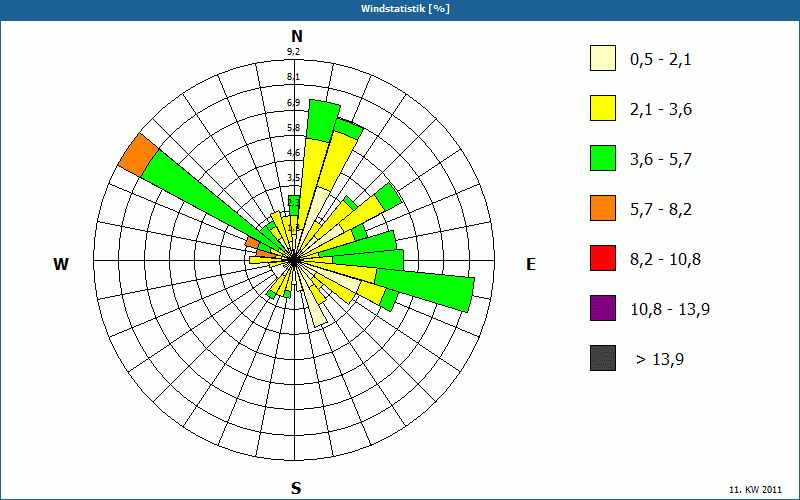The image size is (800, 500).
Task: Click the legend label '5,7 - 8,2'
Action: (x=661, y=210)
